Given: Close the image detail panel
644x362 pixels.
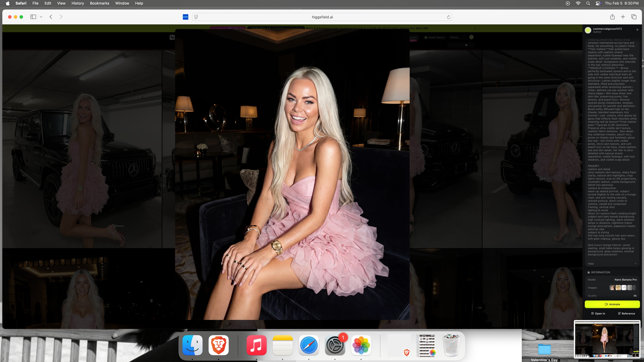Looking at the screenshot, I should click(637, 30).
